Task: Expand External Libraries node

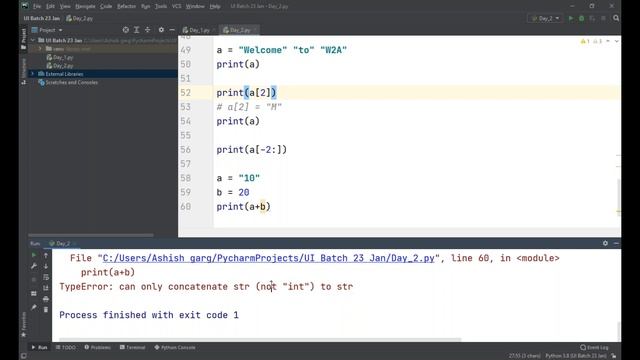Action: tap(33, 74)
